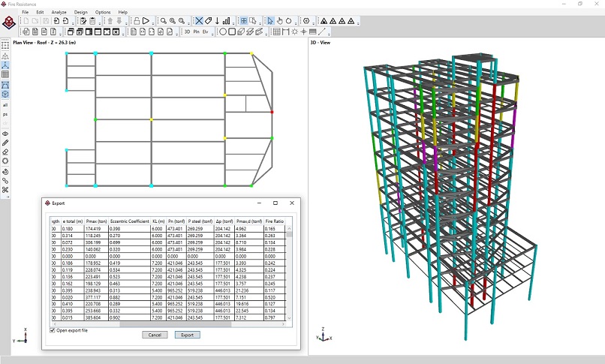Open the Options menu
Viewport: 605px width, 364px height.
[x=103, y=12]
